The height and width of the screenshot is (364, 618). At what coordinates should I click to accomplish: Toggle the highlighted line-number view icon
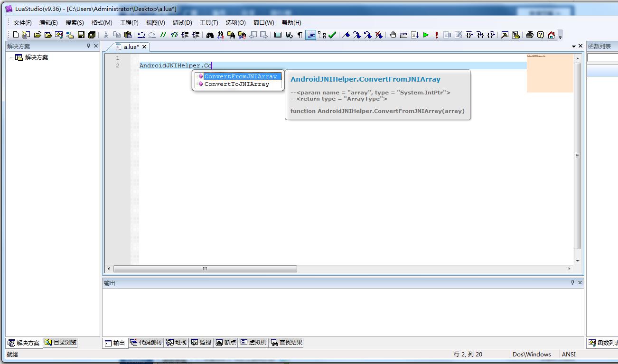coord(311,35)
